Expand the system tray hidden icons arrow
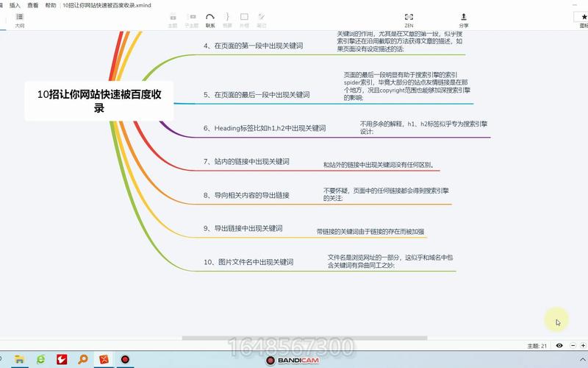Viewport: 588px width, 368px height. [x=583, y=359]
